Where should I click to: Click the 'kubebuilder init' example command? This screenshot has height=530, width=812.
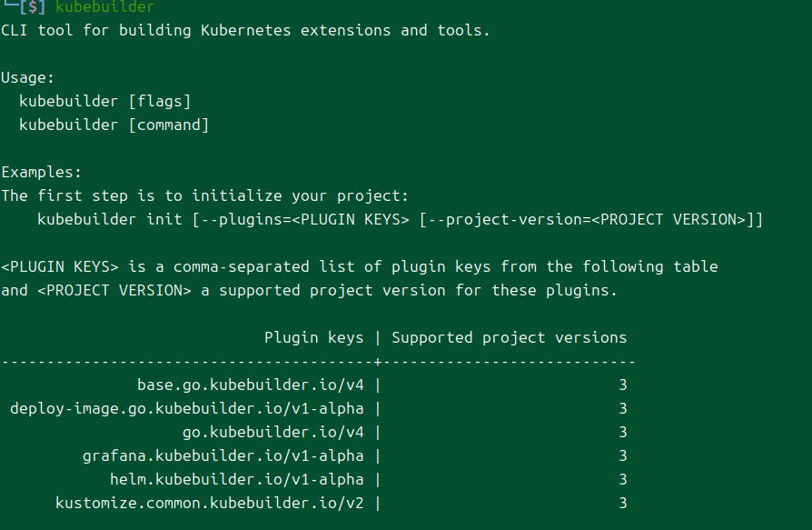pos(400,220)
